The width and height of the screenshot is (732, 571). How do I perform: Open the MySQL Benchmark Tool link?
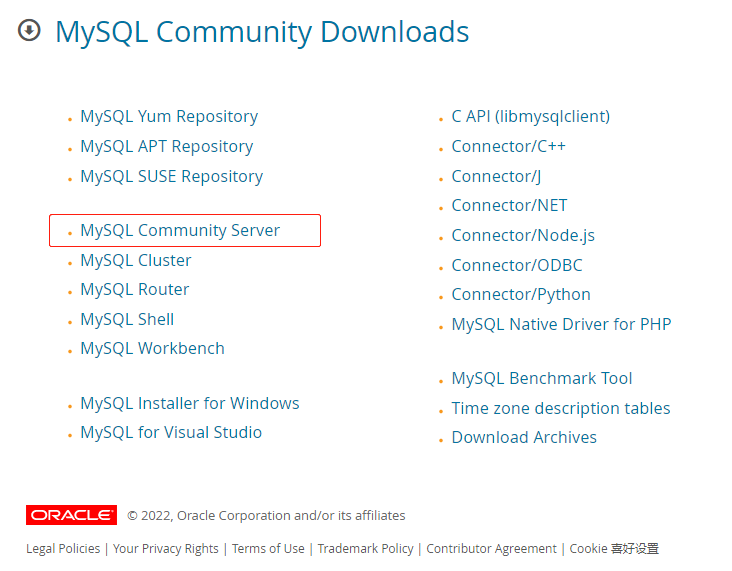point(542,378)
